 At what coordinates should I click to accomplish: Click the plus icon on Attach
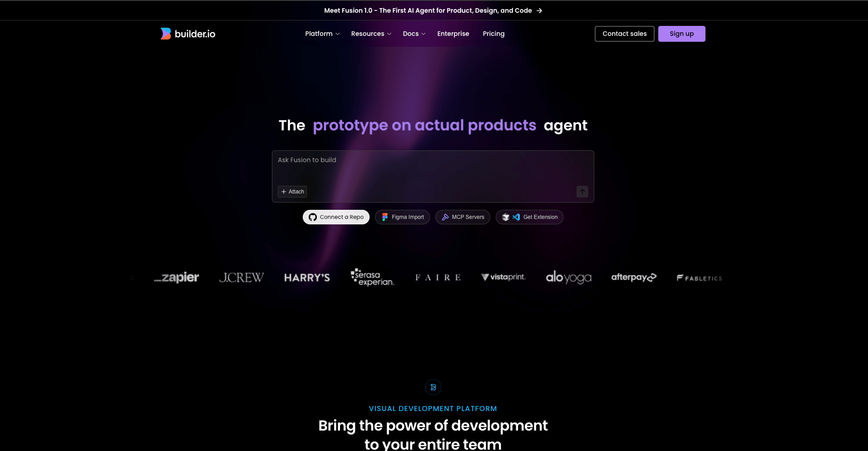pos(284,192)
